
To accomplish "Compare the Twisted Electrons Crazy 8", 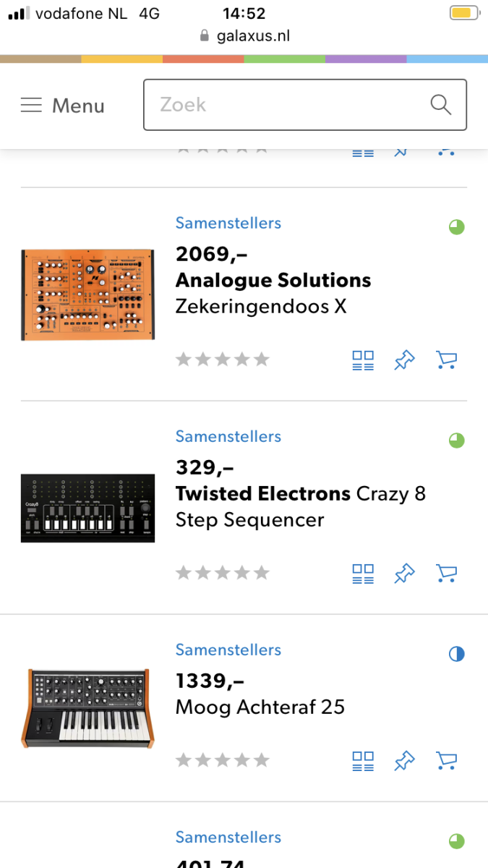I will pos(363,574).
